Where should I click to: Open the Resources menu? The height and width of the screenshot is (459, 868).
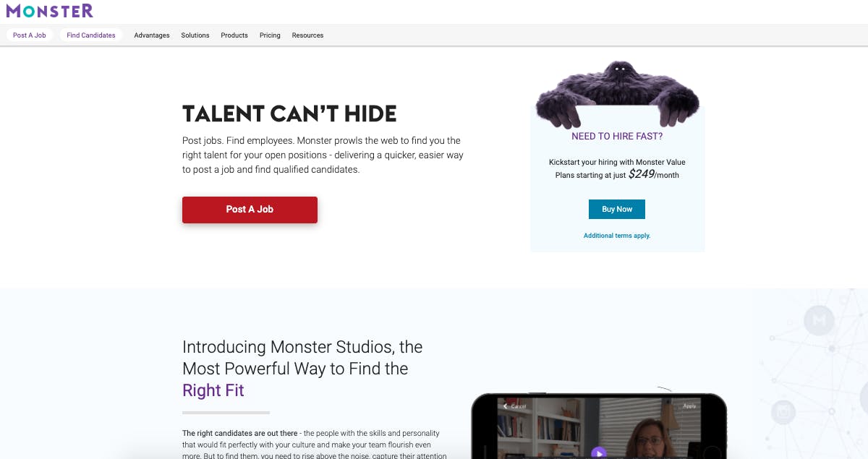(x=307, y=35)
